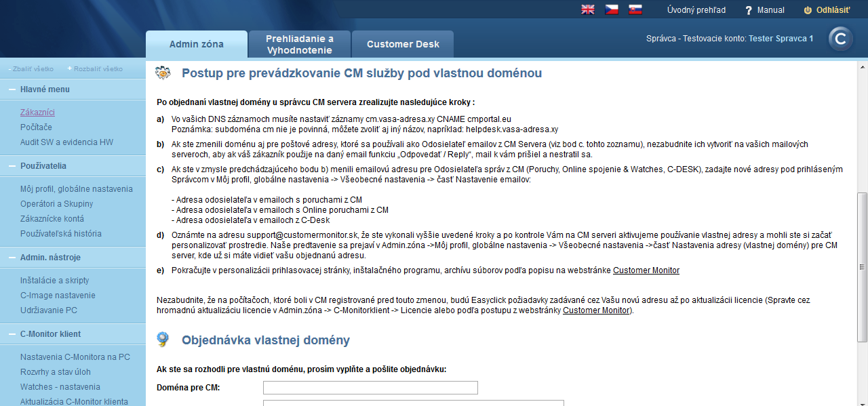Click the Objednávka vlastnej domény heading
The image size is (868, 406).
[x=266, y=340]
